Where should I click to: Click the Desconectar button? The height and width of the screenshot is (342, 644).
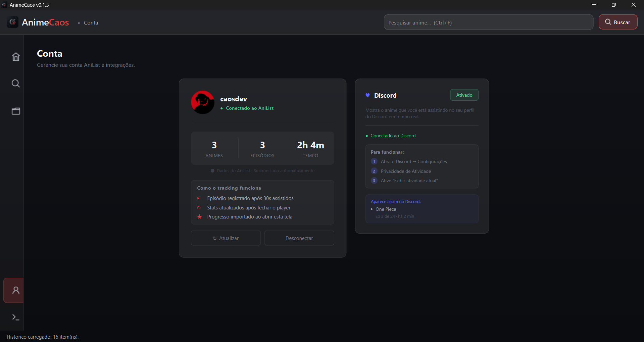pyautogui.click(x=299, y=238)
